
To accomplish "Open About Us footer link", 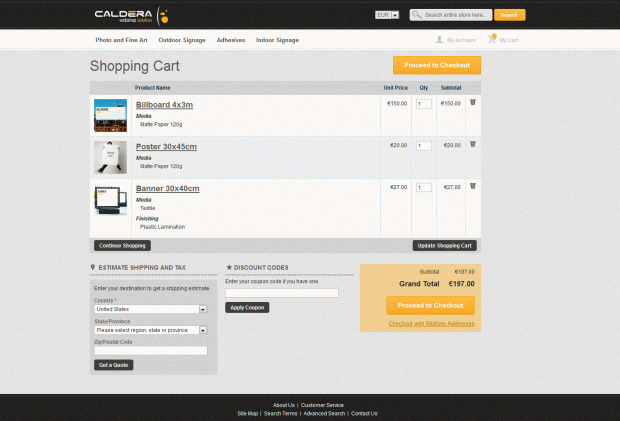I will point(284,405).
